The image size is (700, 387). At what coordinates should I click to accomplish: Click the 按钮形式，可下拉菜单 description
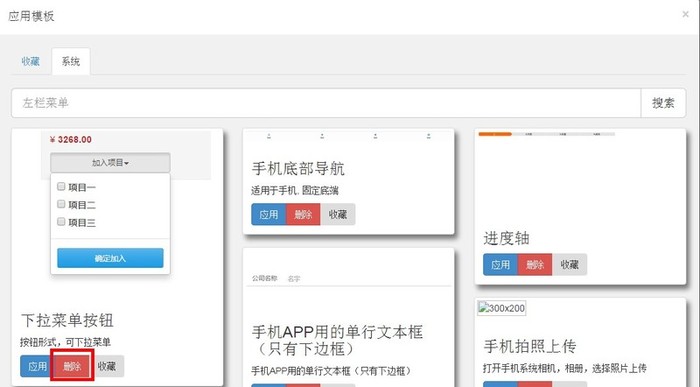[65, 342]
